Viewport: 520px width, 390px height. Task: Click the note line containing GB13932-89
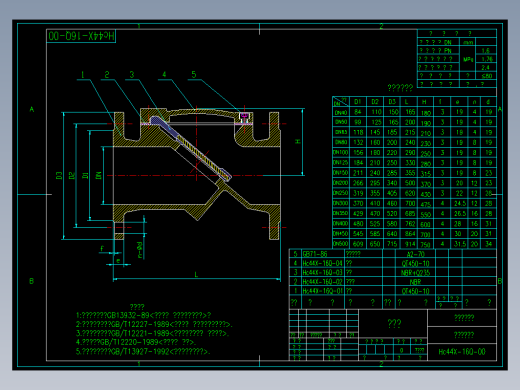pos(144,315)
